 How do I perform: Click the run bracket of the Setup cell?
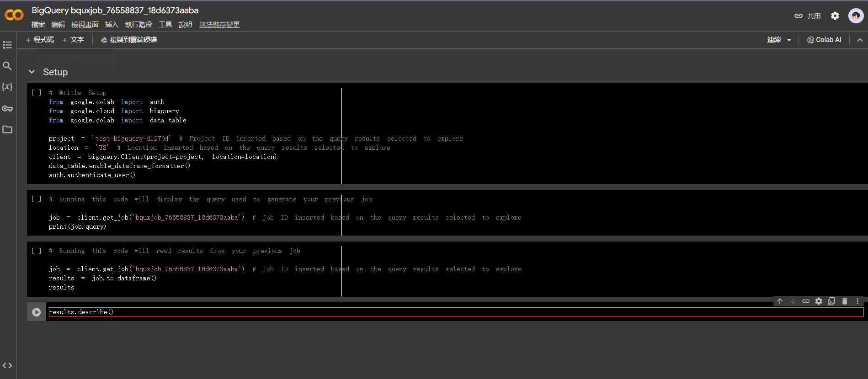pos(37,93)
